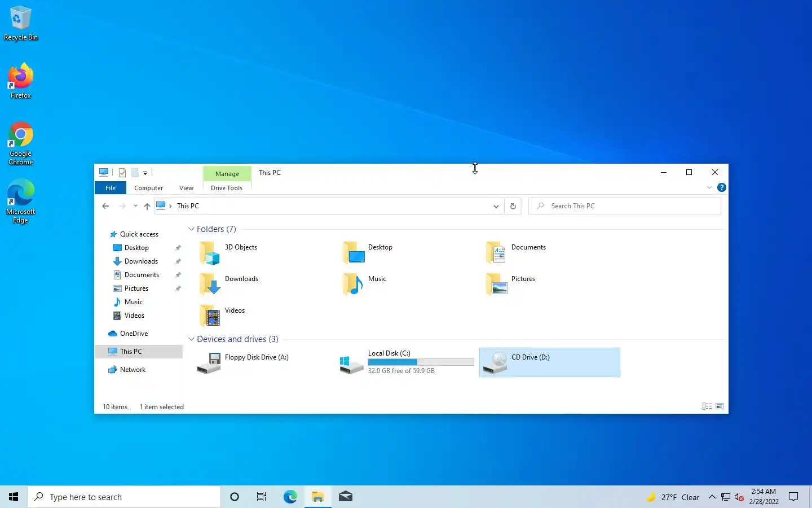Collapse the Folders (7) group
The height and width of the screenshot is (508, 812).
tap(191, 229)
